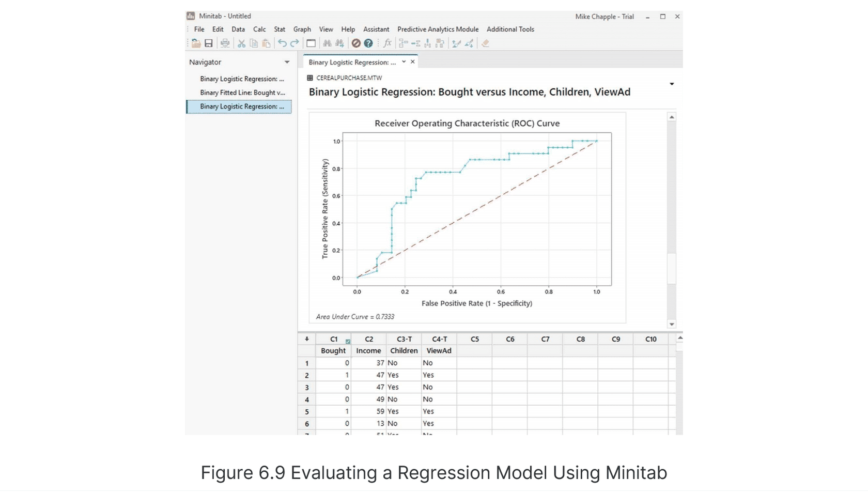Click the Bought column name cell
Image resolution: width=868 pixels, height=494 pixels.
(333, 351)
